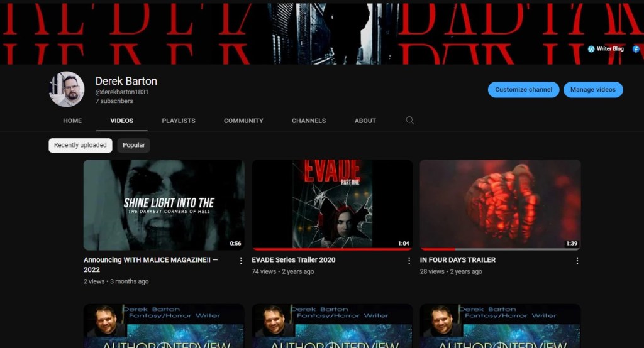Expand action menu for IN FOUR DAYS TRAILER
The width and height of the screenshot is (644, 348).
(577, 261)
